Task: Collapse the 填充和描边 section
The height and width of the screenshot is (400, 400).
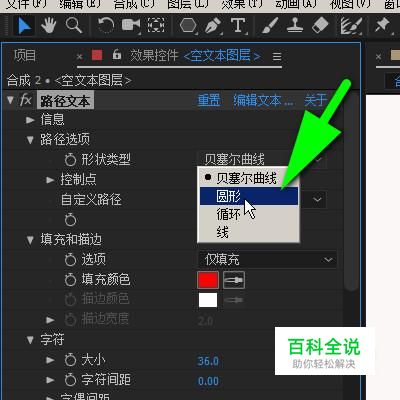Action: coord(30,240)
